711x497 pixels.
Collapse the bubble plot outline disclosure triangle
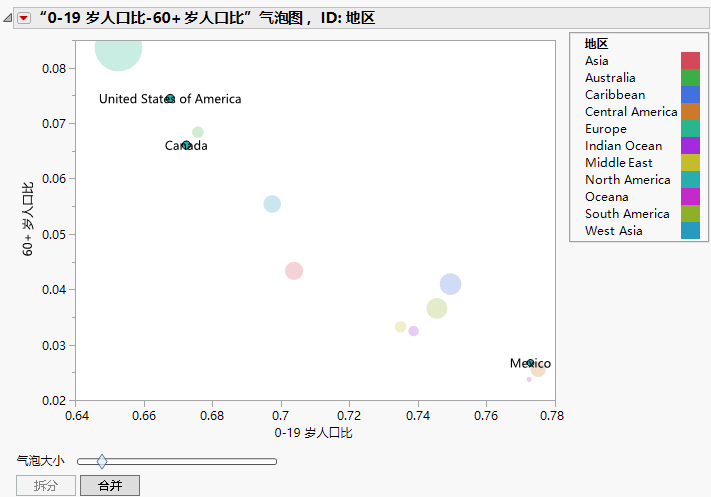pyautogui.click(x=7, y=18)
